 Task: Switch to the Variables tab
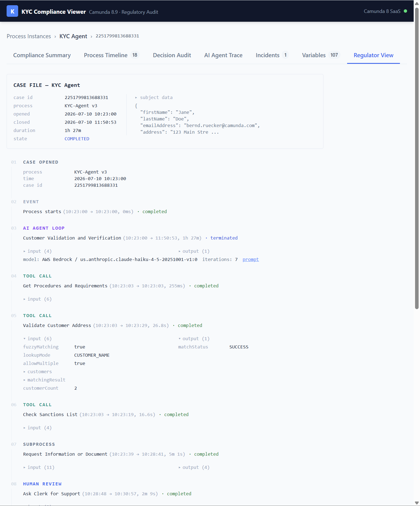point(321,55)
